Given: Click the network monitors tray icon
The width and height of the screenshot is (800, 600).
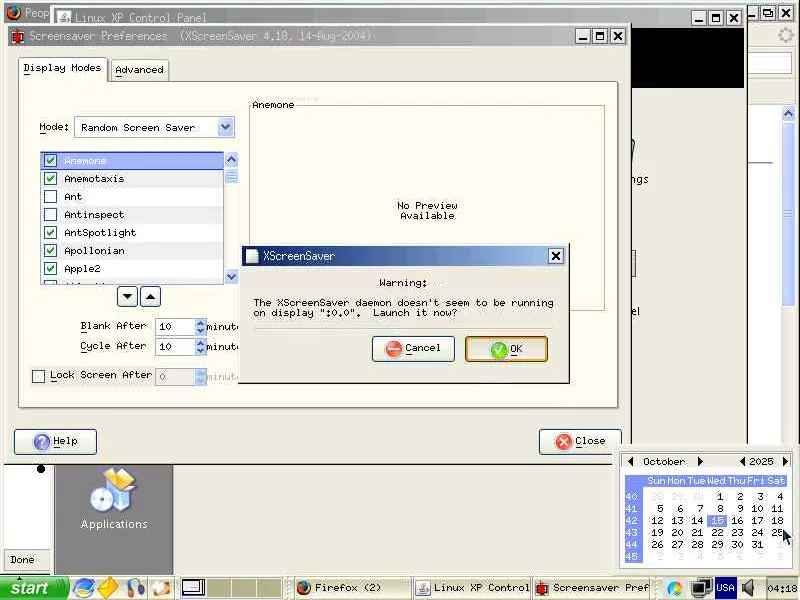Looking at the screenshot, I should pyautogui.click(x=702, y=589).
